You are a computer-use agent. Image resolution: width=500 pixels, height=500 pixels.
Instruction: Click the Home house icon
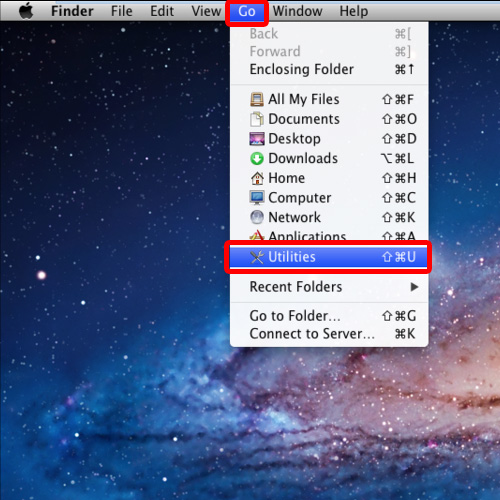257,178
